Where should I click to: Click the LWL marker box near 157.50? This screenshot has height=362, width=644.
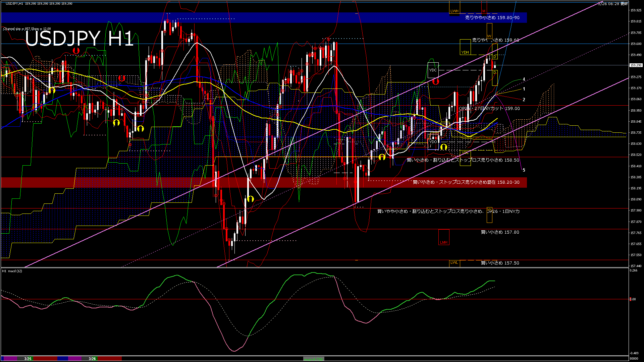[454, 263]
